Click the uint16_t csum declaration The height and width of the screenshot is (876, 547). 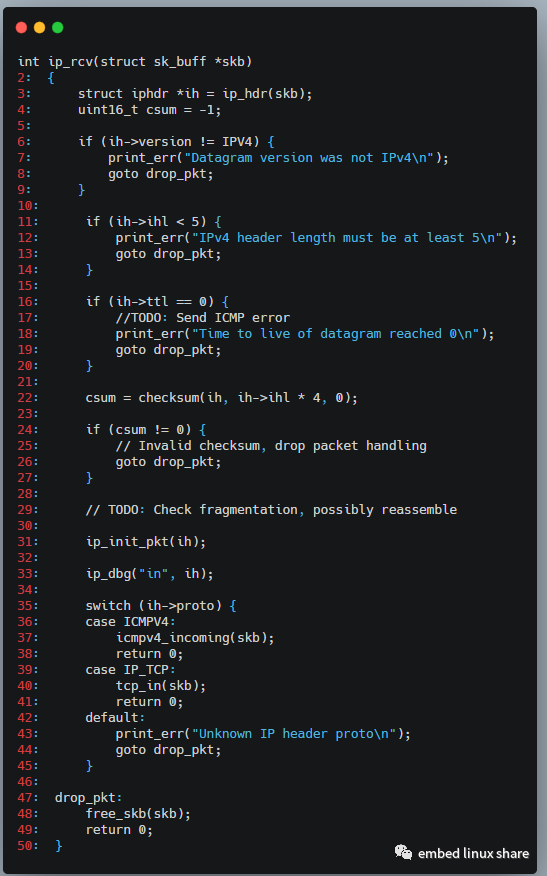(150, 110)
